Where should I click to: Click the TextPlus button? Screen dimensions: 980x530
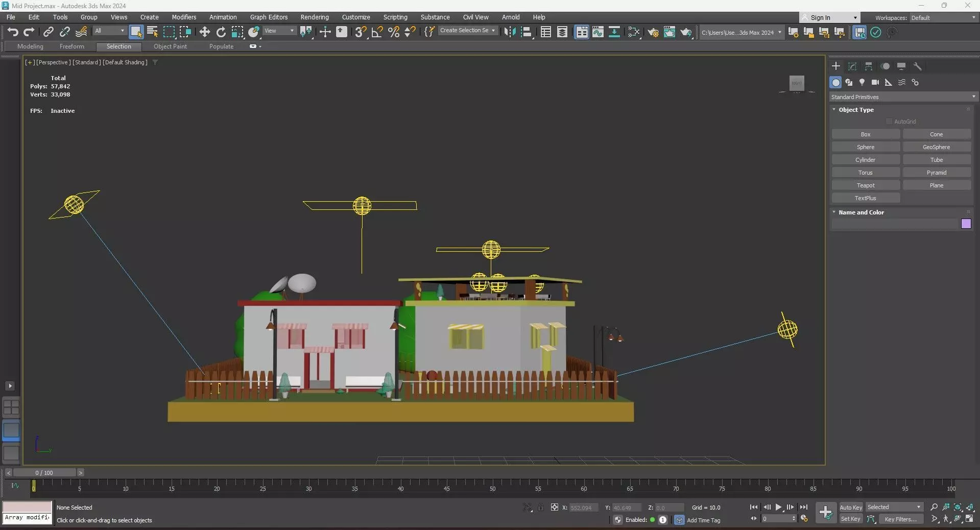pos(866,198)
